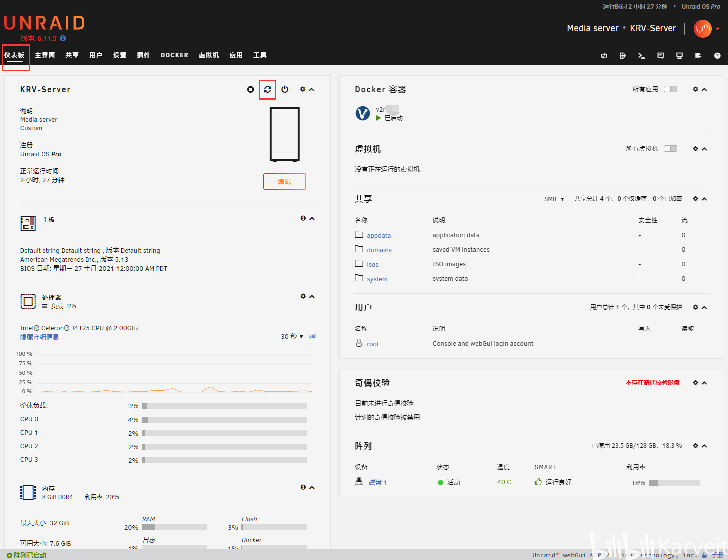Click the 磁盘 1 utilization bar
Image resolution: width=728 pixels, height=560 pixels.
(x=674, y=483)
